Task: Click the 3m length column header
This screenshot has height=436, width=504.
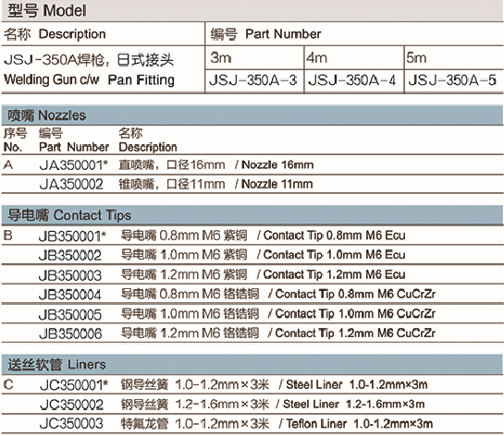Action: click(x=254, y=58)
